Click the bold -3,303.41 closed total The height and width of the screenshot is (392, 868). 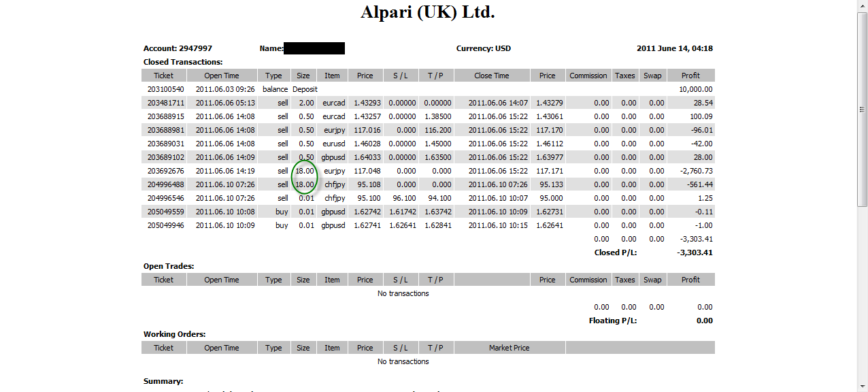[x=695, y=252]
